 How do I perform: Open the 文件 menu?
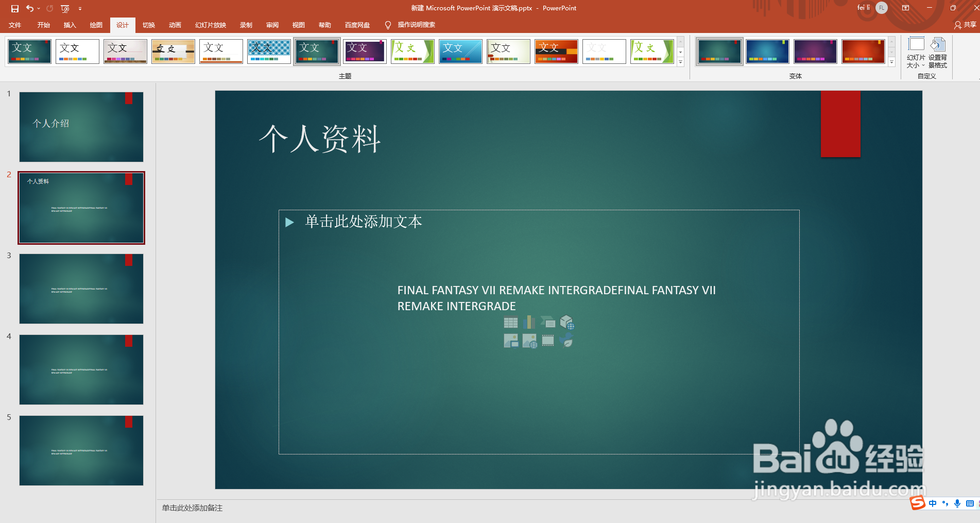15,25
